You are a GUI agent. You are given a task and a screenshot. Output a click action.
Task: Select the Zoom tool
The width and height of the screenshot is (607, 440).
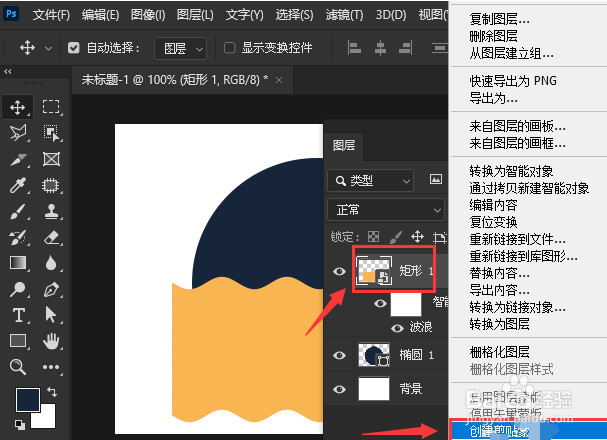coord(18,366)
